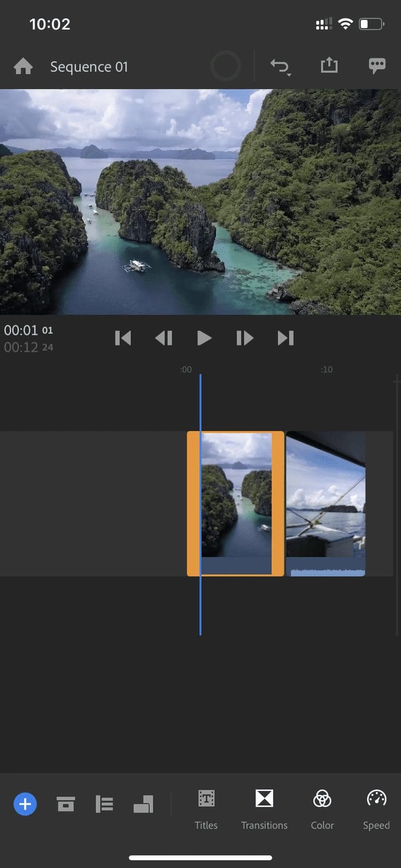Viewport: 401px width, 868px height.
Task: Tap the Wi-Fi status icon
Action: pos(345,24)
